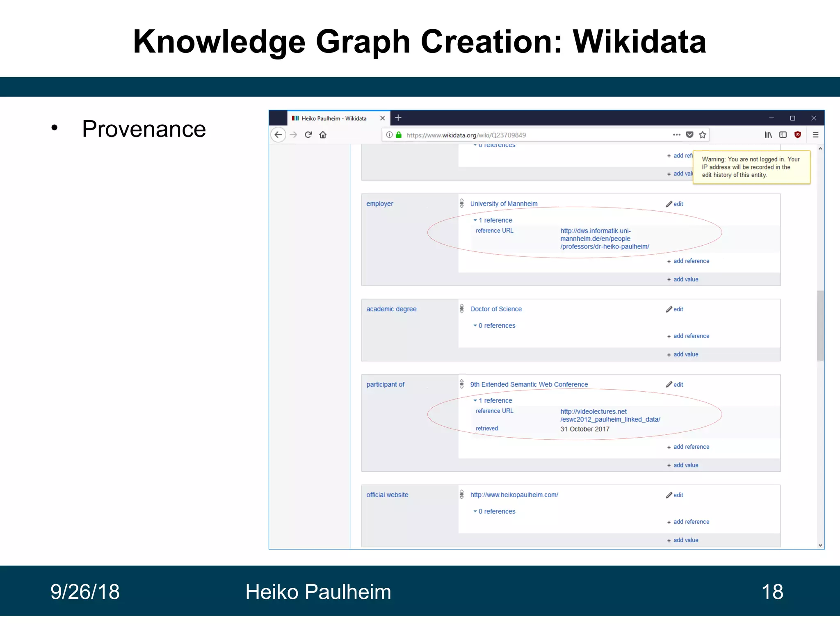This screenshot has height=630, width=840.
Task: Collapse the 1 reference under University of Mannheim
Action: (x=493, y=220)
